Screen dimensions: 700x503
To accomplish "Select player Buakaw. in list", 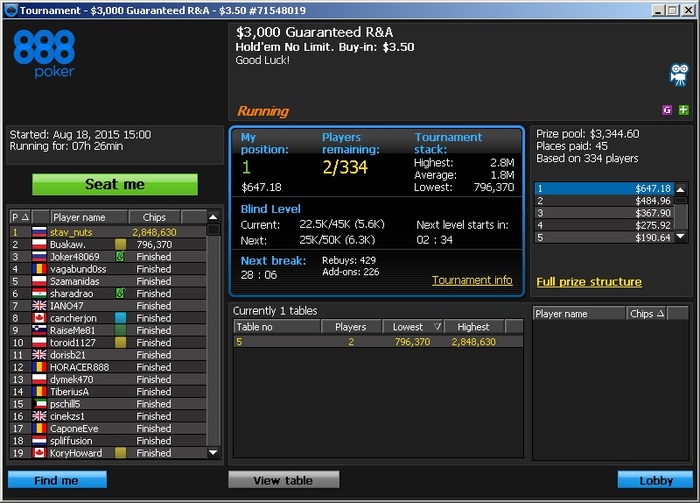I will (108, 244).
